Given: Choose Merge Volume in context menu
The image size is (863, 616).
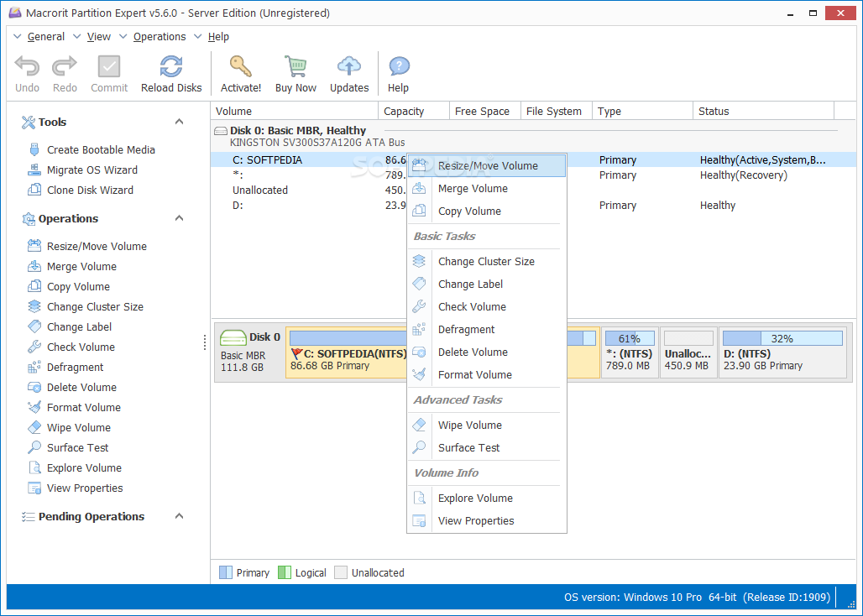Looking at the screenshot, I should [487, 189].
